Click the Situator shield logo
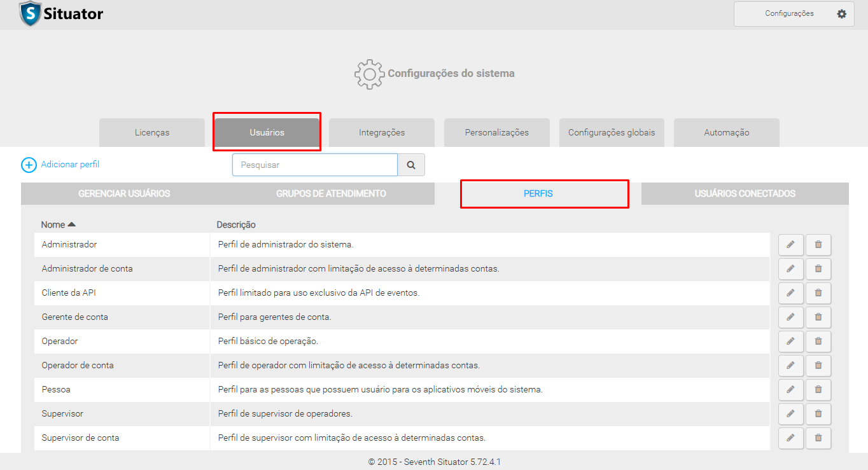 (x=30, y=13)
